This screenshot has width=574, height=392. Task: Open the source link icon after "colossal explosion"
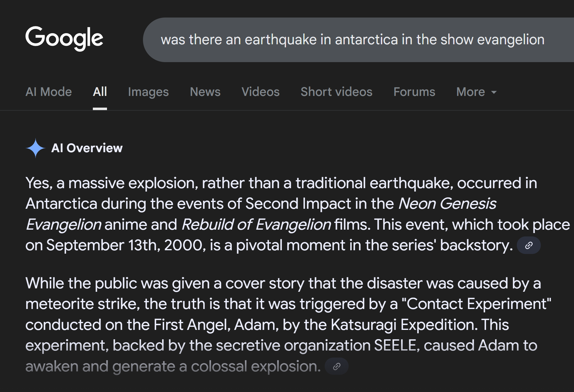point(337,366)
